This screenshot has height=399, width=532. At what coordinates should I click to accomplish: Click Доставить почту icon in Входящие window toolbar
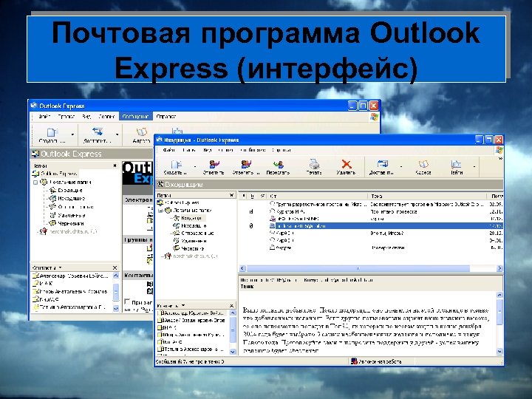click(x=383, y=164)
